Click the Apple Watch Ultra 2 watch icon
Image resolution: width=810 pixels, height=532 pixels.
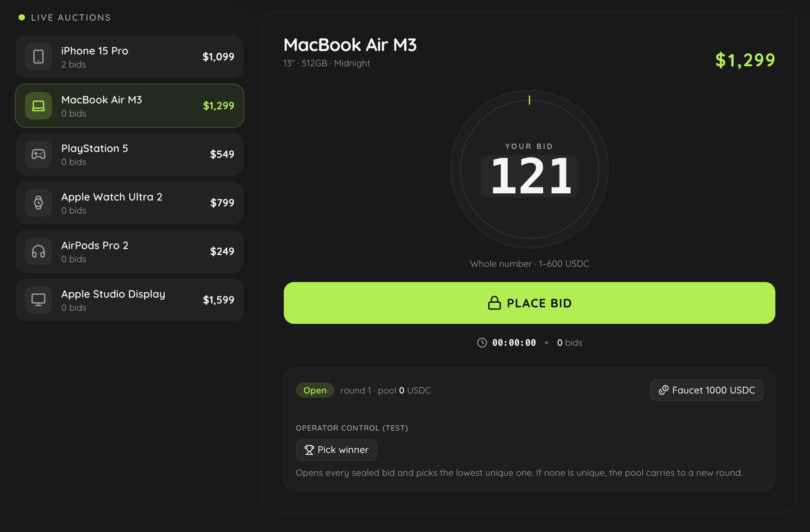pos(38,203)
